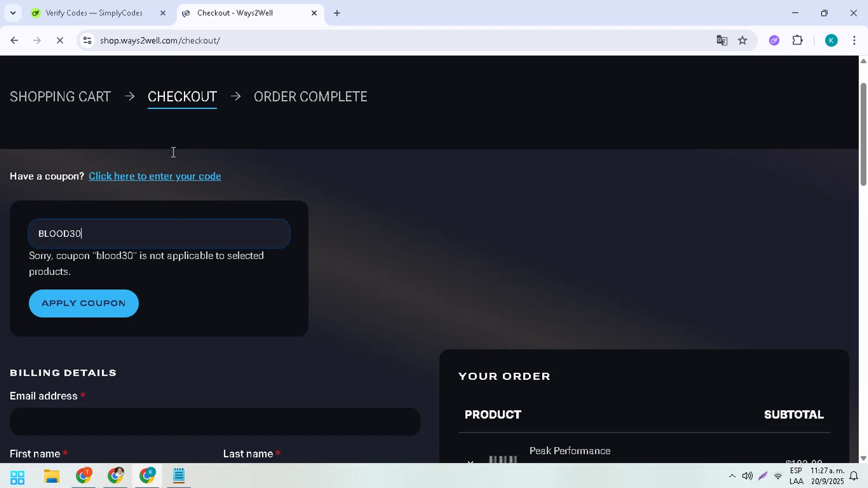Go to SHOPPING CART step
The width and height of the screenshot is (868, 488).
[x=60, y=97]
